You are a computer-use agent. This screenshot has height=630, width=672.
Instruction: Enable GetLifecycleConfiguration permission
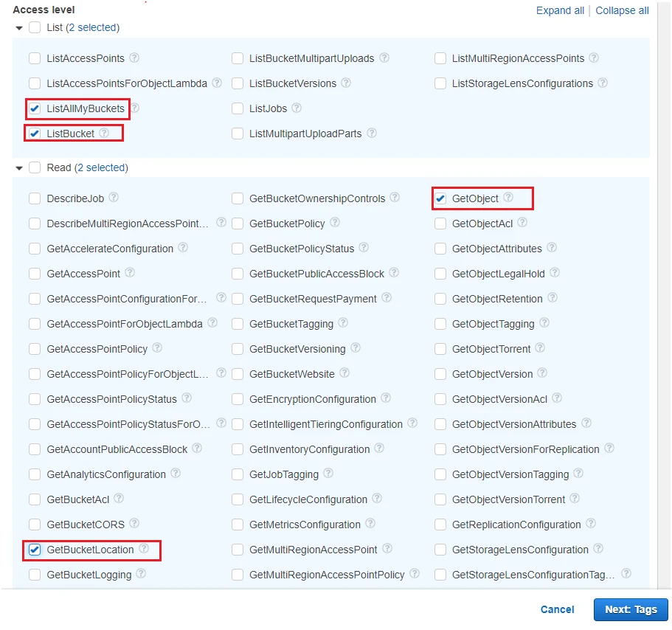coord(238,499)
